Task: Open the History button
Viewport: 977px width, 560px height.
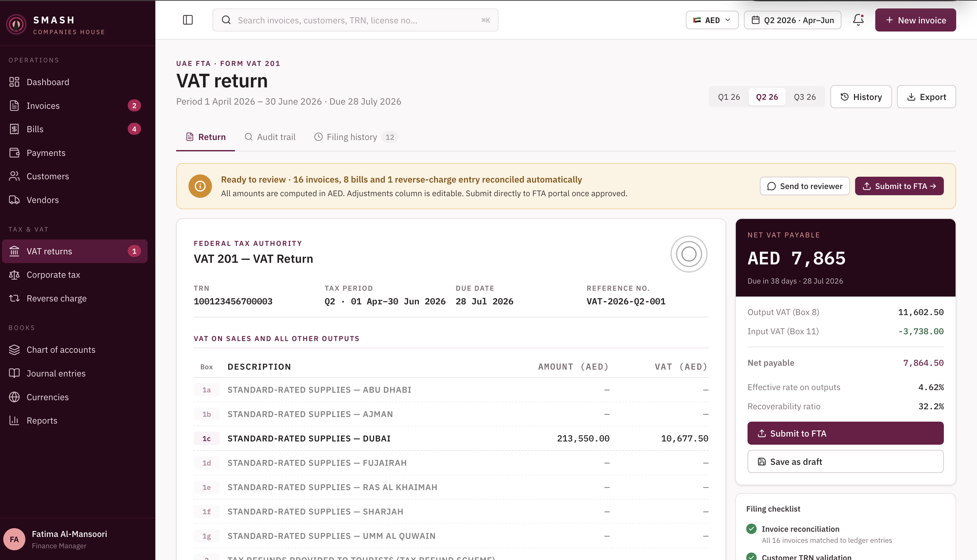Action: 861,97
